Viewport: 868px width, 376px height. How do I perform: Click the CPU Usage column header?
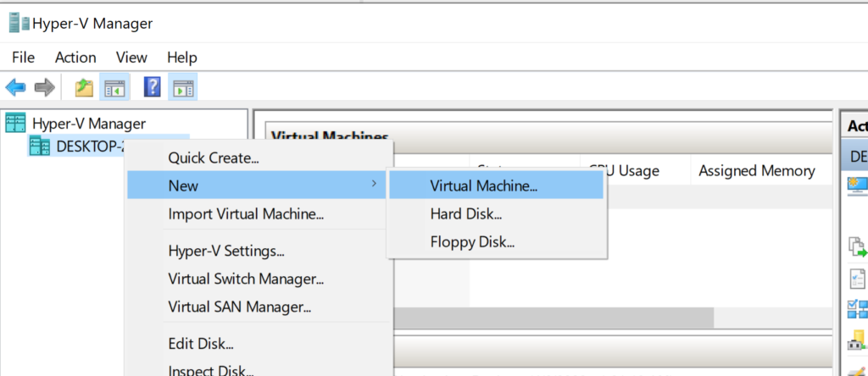point(636,171)
